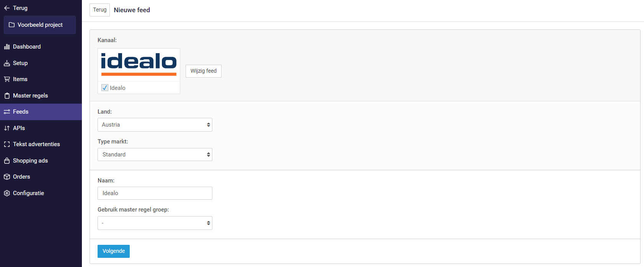Click the Orders box icon
Screen dimensions: 644x267
click(7, 177)
